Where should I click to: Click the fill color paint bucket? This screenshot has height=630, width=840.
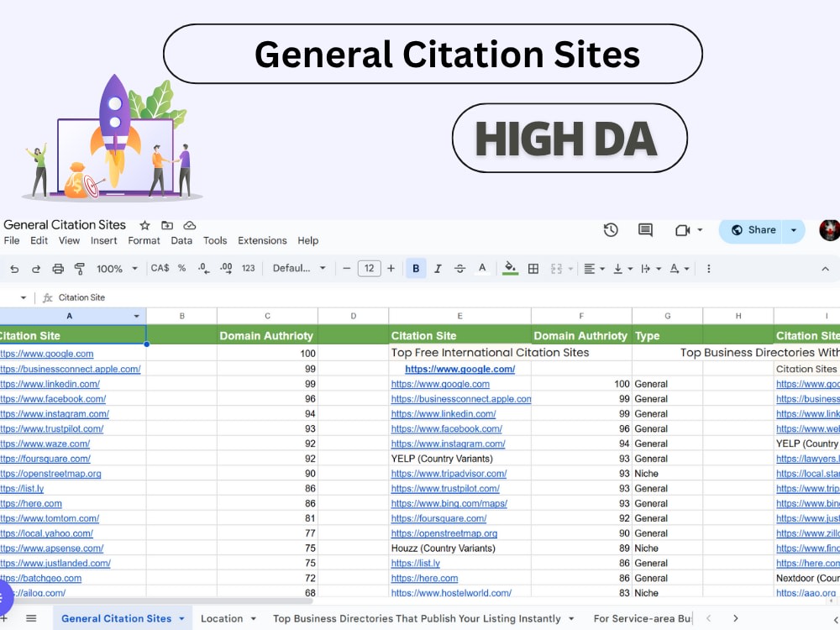coord(510,268)
